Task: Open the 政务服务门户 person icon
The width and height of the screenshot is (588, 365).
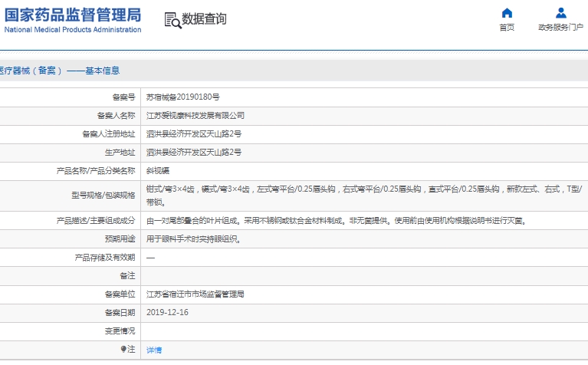Action: pyautogui.click(x=560, y=13)
